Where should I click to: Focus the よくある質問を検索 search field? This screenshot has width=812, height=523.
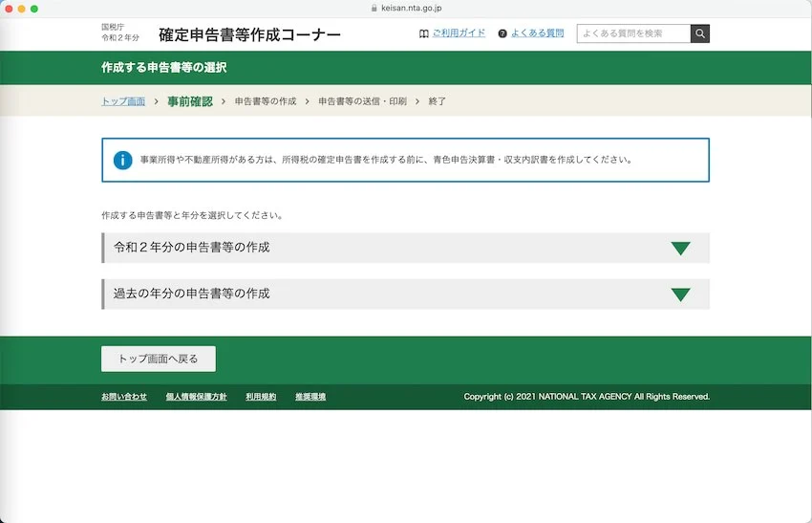[x=633, y=33]
